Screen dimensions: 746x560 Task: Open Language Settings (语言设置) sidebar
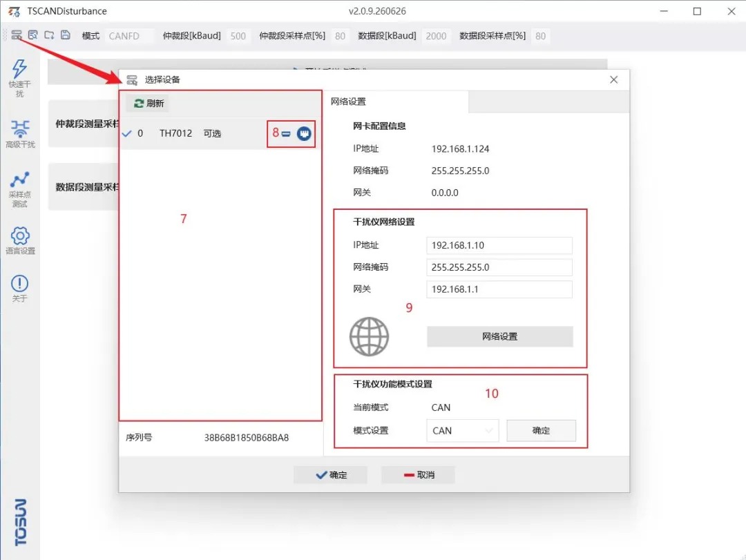[x=20, y=241]
